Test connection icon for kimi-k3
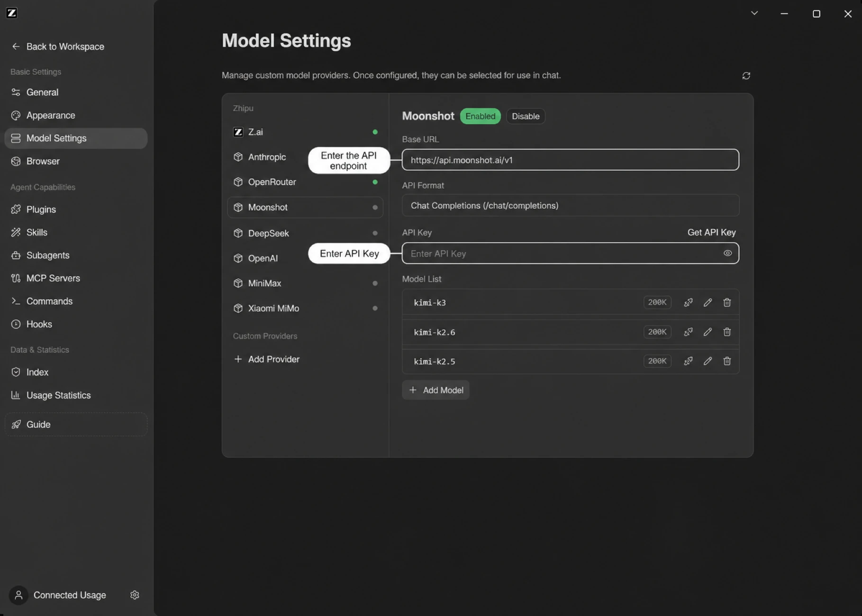 [x=688, y=302]
